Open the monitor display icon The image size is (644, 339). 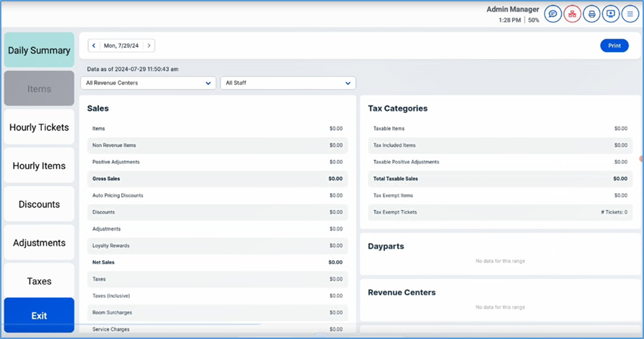coord(612,14)
